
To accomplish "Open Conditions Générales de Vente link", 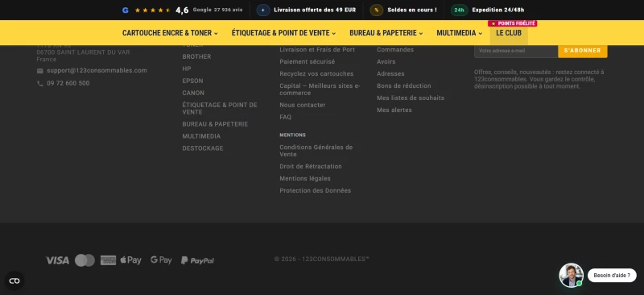I will (316, 151).
